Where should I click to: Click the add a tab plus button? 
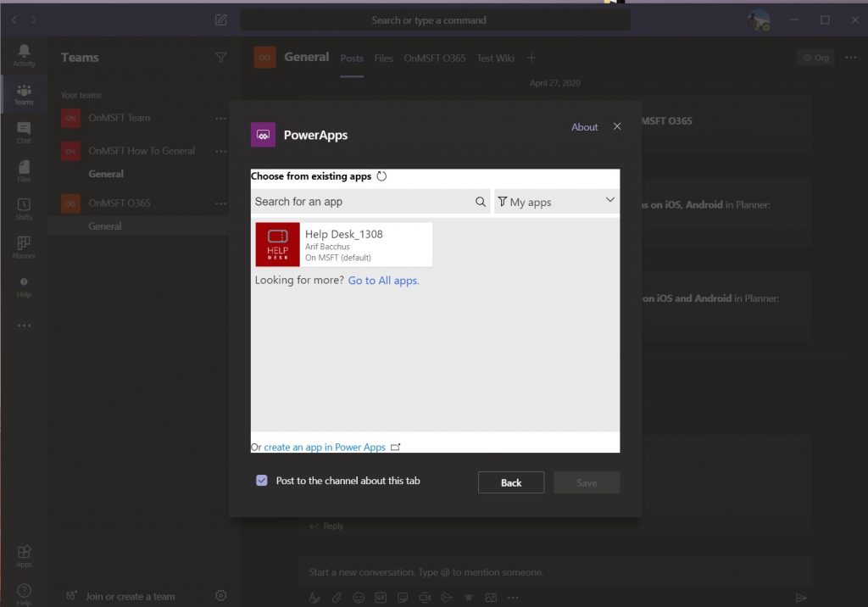click(x=531, y=58)
